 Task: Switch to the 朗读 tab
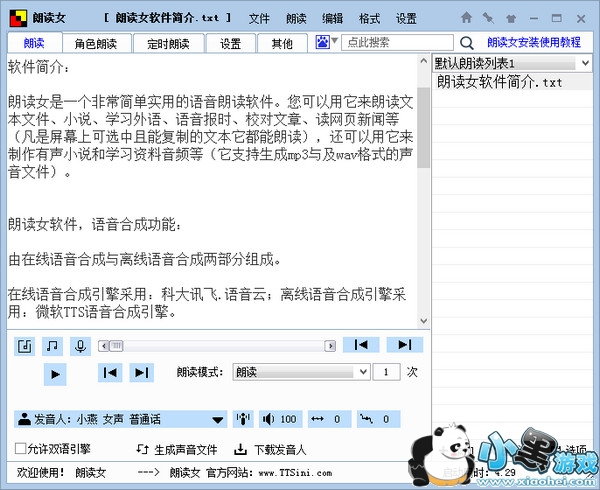[x=34, y=43]
